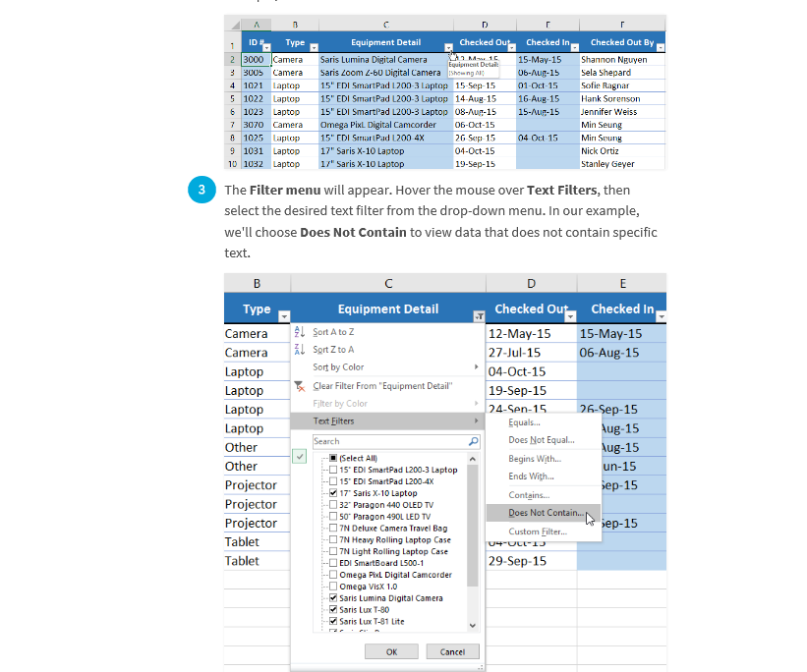The image size is (807, 672).
Task: Click the select-all corner of top table
Action: click(233, 25)
